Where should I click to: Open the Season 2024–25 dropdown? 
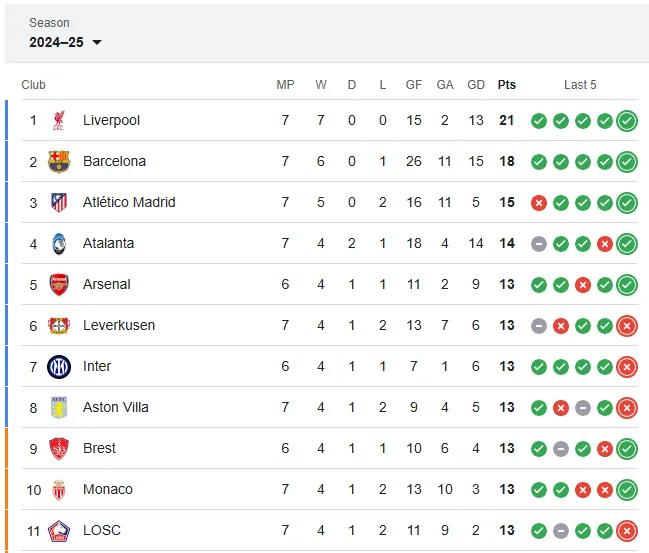click(x=65, y=42)
